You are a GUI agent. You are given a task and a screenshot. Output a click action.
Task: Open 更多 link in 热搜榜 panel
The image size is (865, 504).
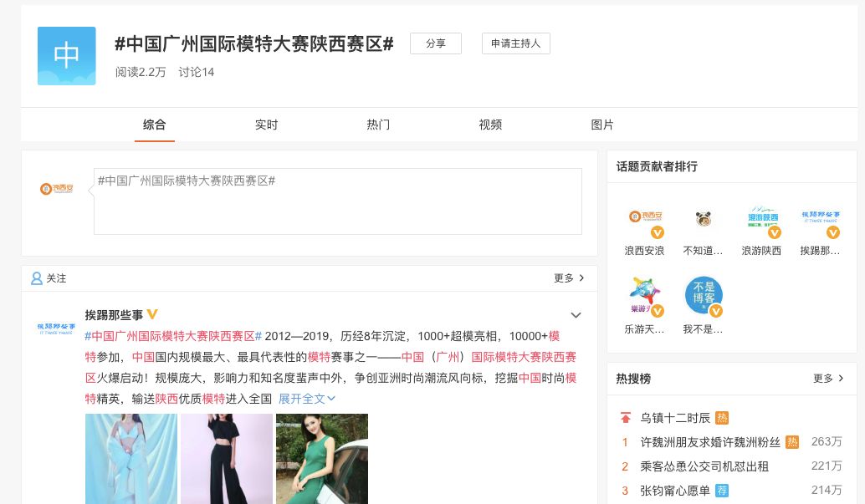(x=822, y=379)
